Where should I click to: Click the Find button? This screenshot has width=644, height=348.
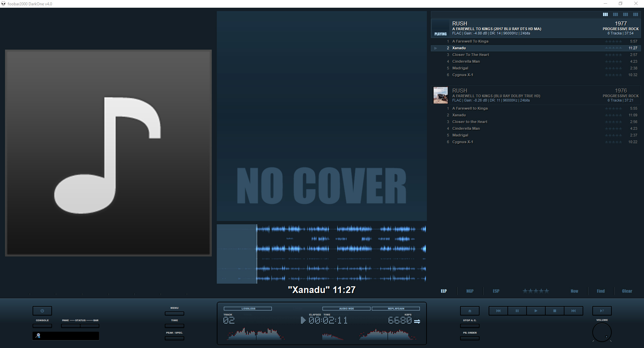click(601, 291)
